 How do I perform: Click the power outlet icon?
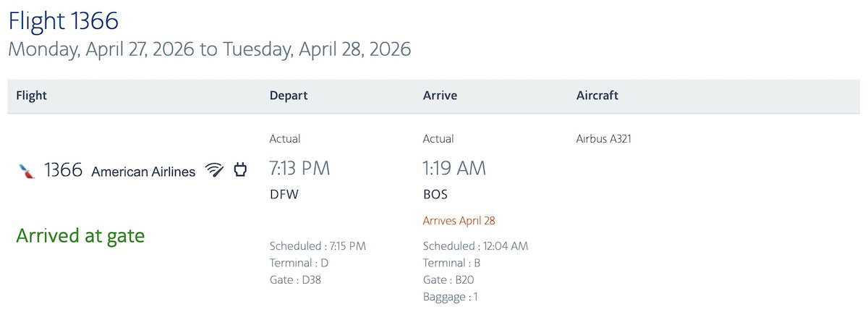(x=240, y=170)
